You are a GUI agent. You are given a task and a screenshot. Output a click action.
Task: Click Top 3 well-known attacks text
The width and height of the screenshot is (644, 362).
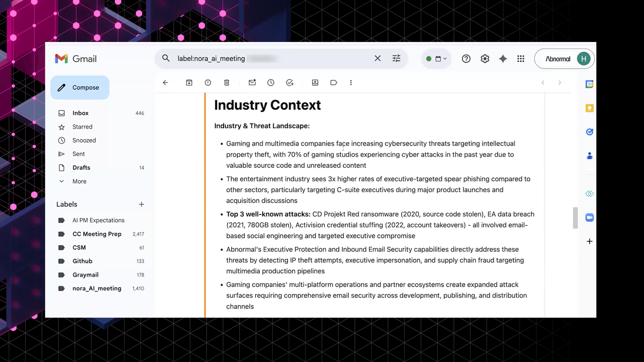coord(268,214)
